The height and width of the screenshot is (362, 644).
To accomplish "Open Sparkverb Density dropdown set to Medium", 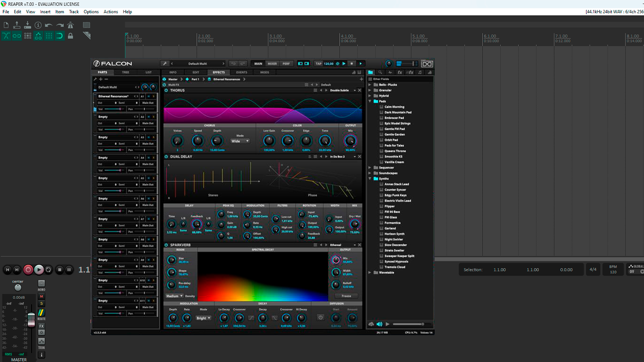I will (174, 296).
